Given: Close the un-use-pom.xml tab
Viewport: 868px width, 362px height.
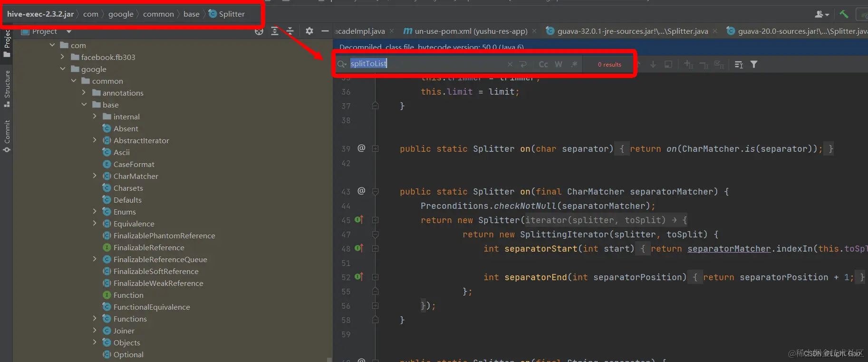Looking at the screenshot, I should click(534, 31).
